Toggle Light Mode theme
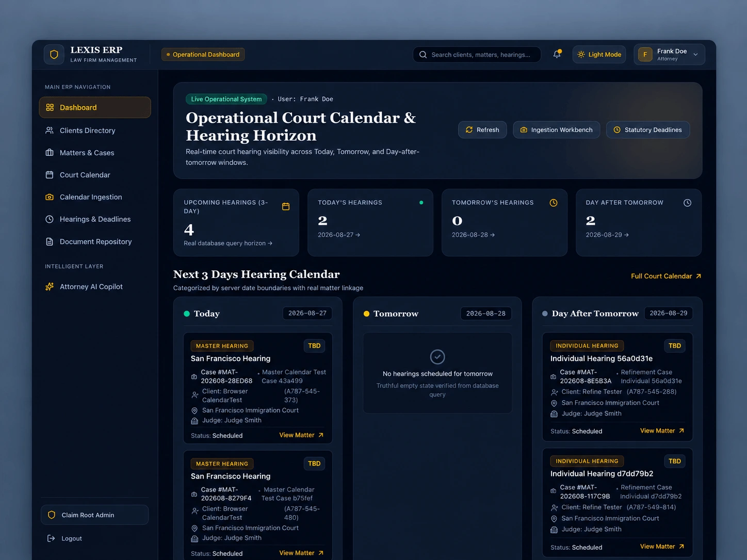Screen dimensions: 747x560 coord(599,54)
